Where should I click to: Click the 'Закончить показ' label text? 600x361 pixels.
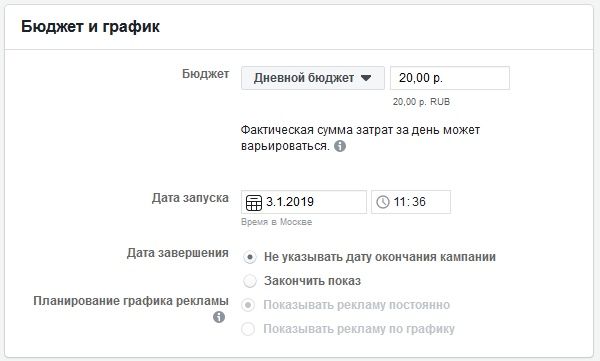tap(312, 281)
